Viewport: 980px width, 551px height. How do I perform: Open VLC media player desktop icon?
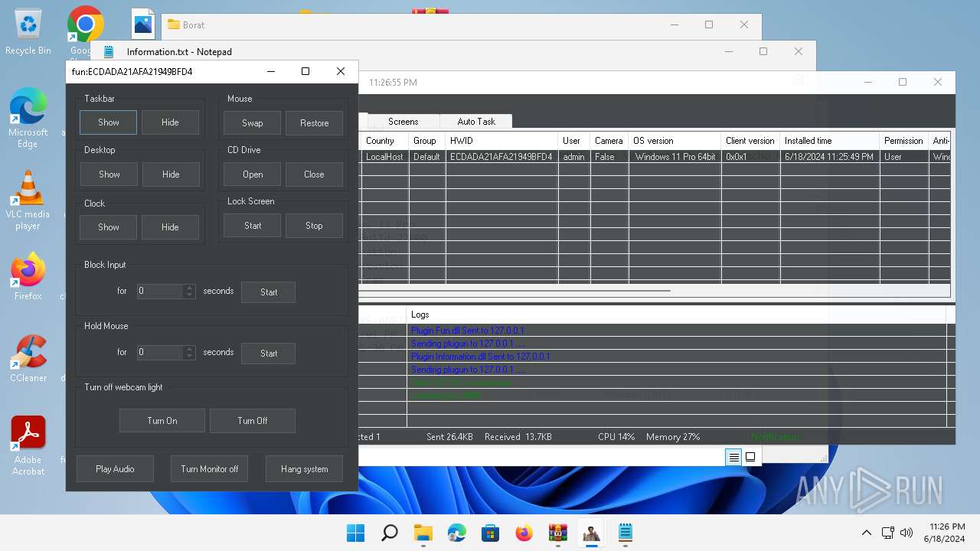[x=28, y=201]
